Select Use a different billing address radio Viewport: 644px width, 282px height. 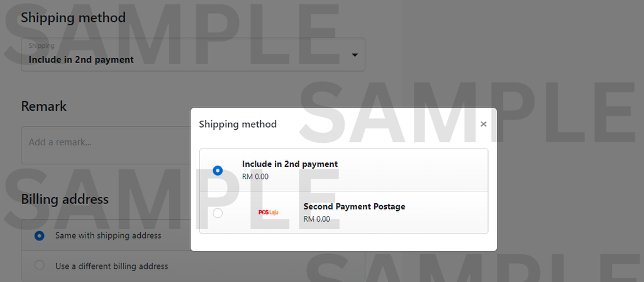(x=40, y=266)
